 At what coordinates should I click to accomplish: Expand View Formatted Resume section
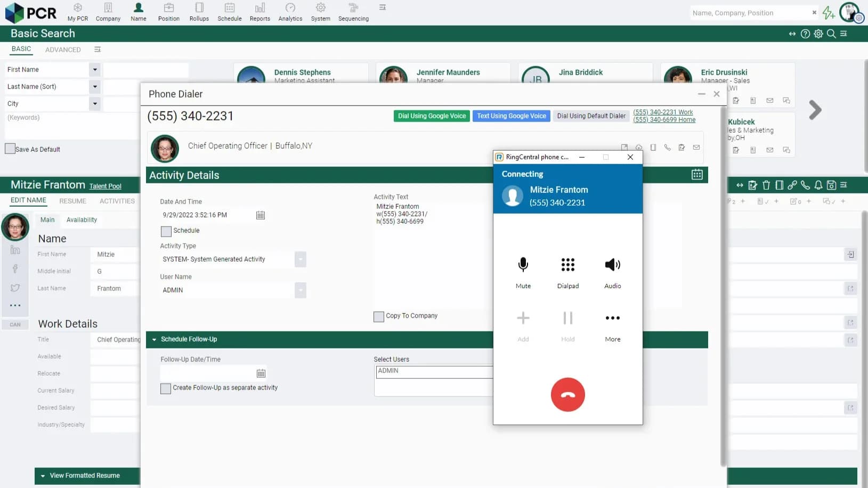click(x=43, y=476)
